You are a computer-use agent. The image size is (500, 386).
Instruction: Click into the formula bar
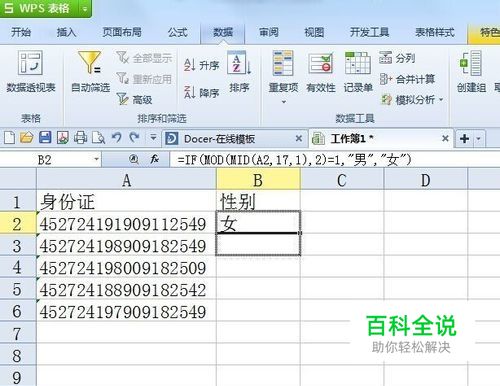tap(335, 160)
